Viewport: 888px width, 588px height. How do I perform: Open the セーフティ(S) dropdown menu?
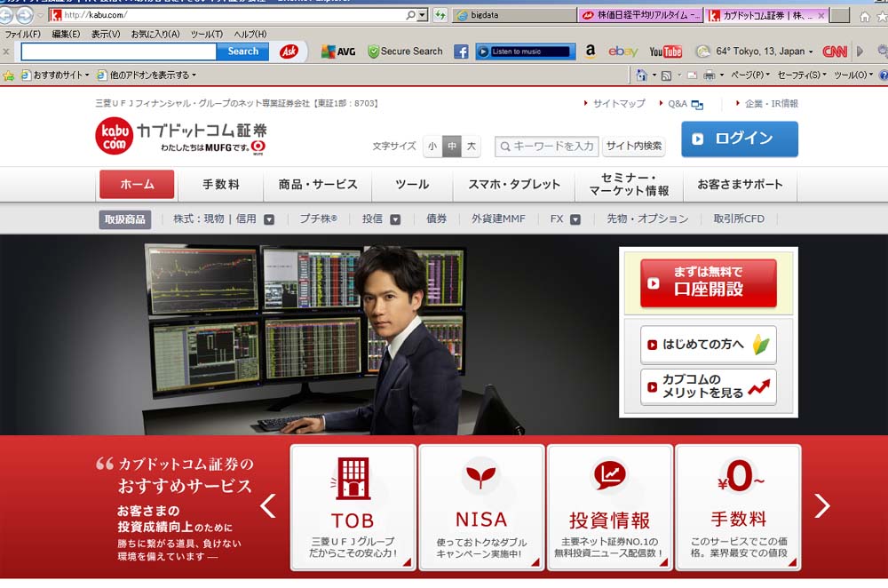click(x=802, y=75)
